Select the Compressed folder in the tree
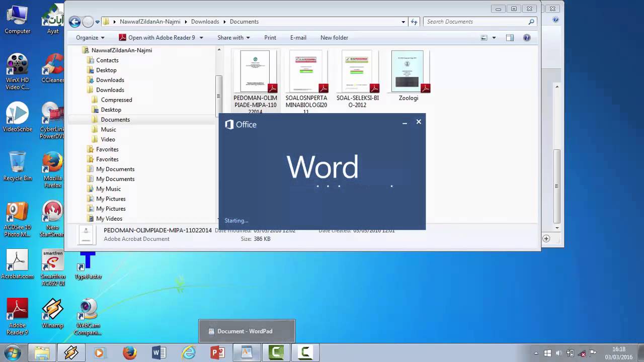644x362 pixels. (x=116, y=100)
